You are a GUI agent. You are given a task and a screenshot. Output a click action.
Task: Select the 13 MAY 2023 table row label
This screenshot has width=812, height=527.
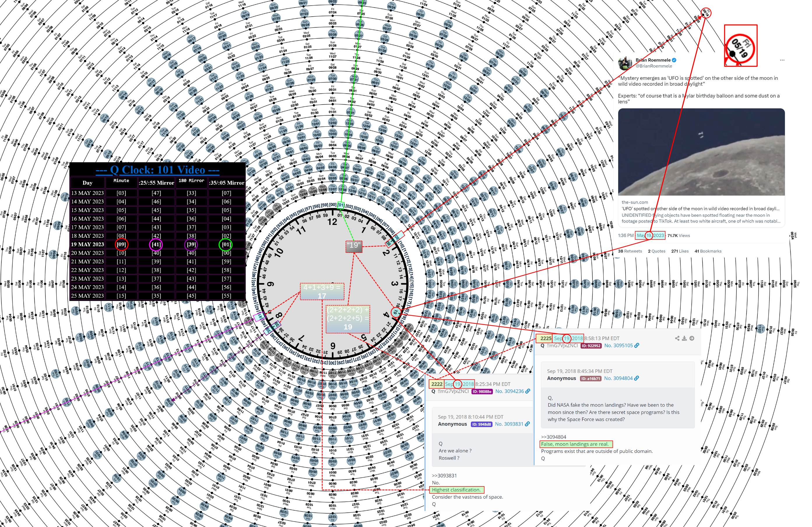[87, 193]
